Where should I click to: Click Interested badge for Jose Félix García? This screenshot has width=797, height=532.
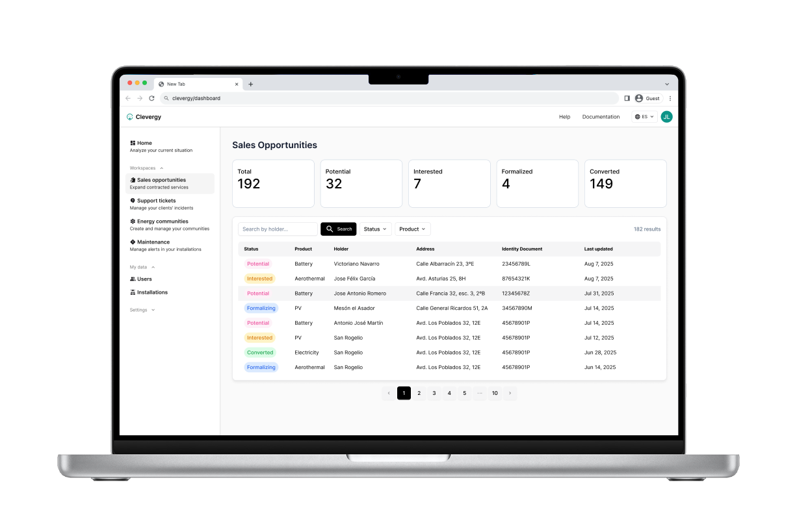[260, 279]
